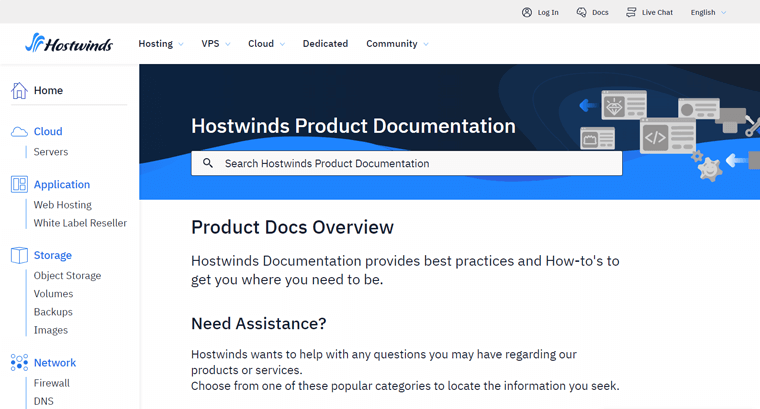The image size is (760, 409).
Task: Open White Label Reseller docs
Action: point(80,223)
